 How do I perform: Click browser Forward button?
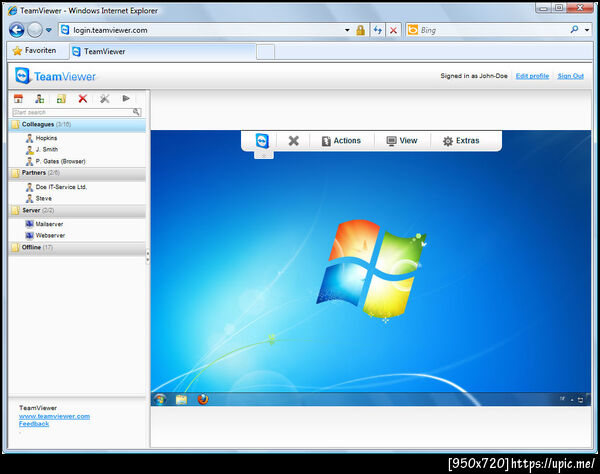click(35, 30)
